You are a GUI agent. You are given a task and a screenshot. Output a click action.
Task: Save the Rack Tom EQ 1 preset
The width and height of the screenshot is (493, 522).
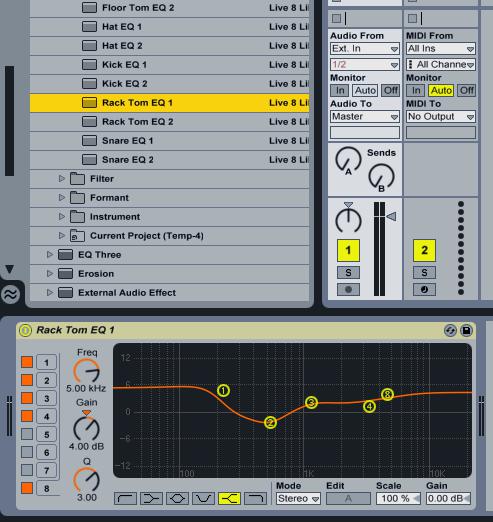[466, 330]
